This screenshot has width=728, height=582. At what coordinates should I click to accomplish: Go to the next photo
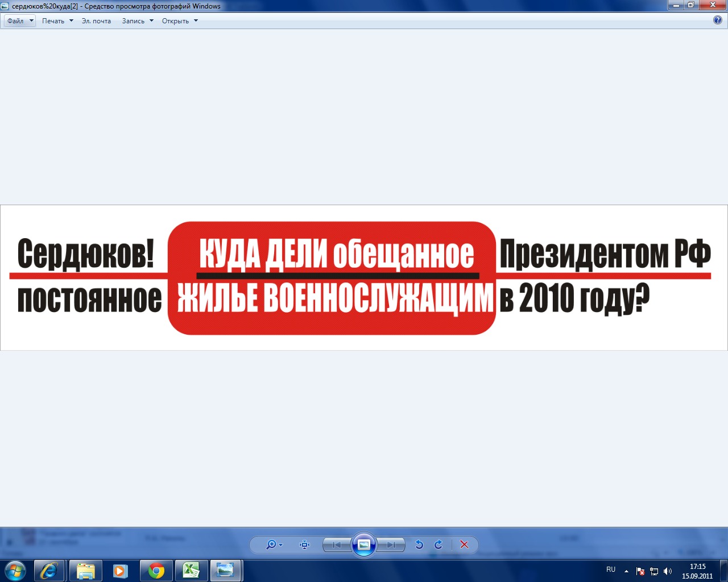pos(391,544)
